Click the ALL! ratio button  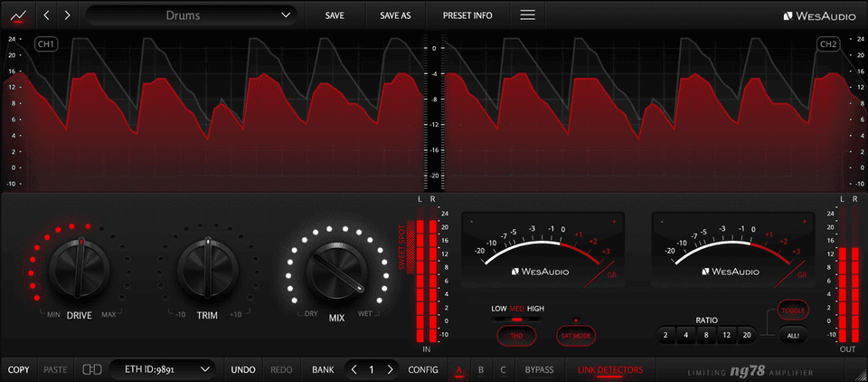click(x=793, y=336)
